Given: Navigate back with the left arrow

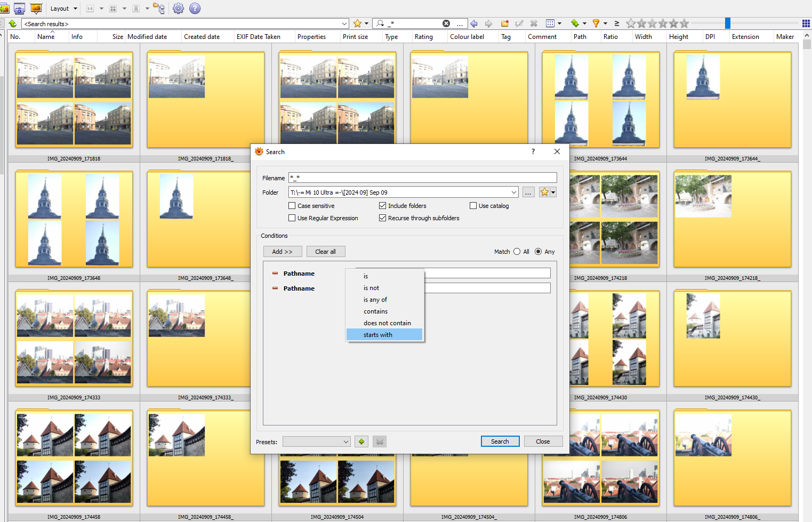Looking at the screenshot, I should (473, 23).
